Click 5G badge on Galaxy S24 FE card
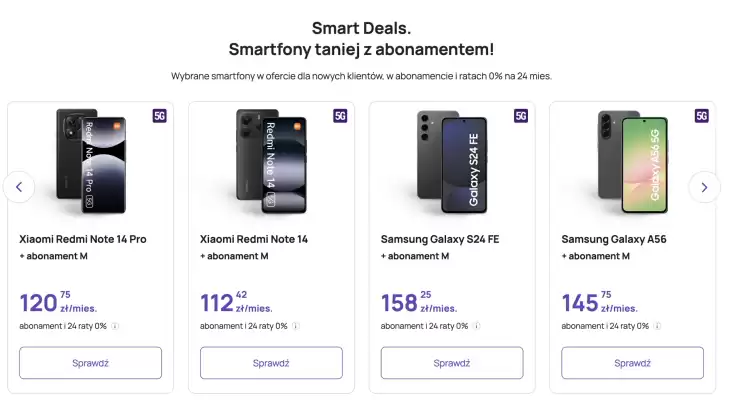The width and height of the screenshot is (729, 400). point(521,116)
